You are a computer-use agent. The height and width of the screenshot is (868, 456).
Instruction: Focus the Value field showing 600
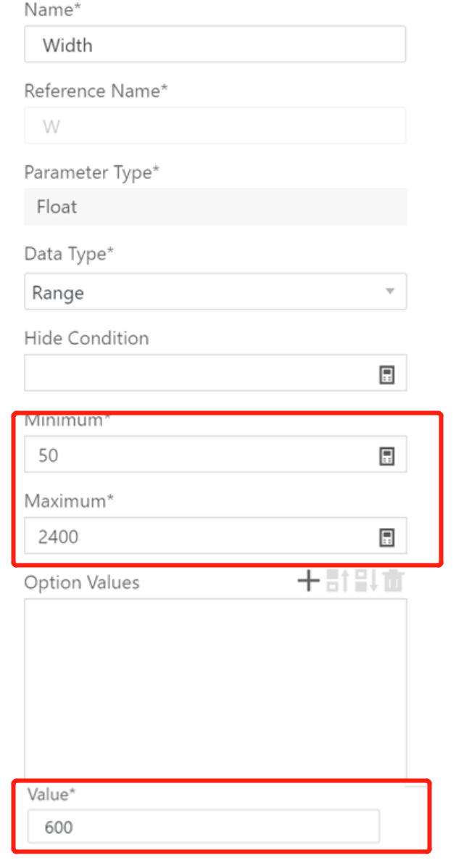click(203, 827)
